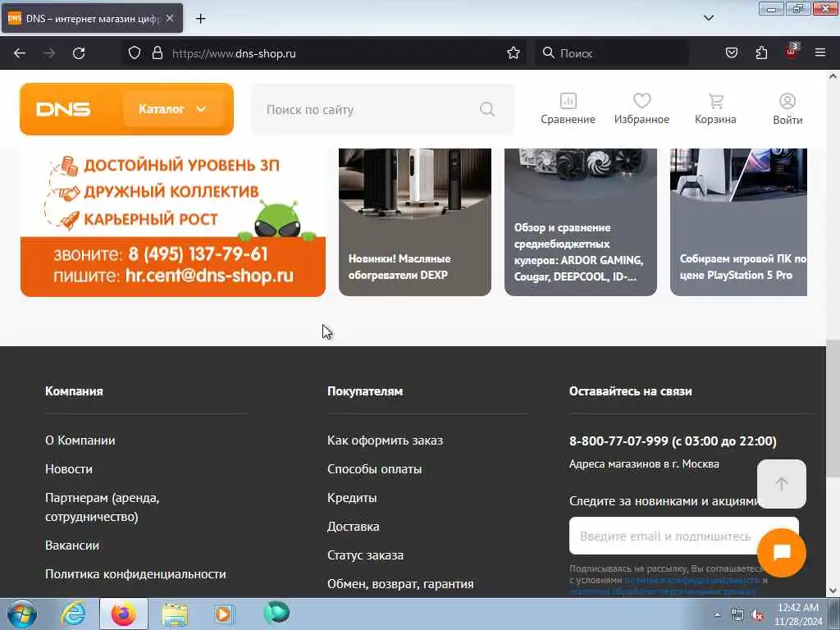Click the Firefox taskbar icon
Screen dimensions: 840x630
[124, 614]
